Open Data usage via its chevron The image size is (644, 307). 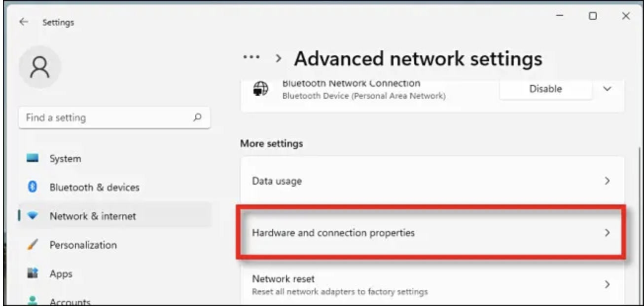pyautogui.click(x=607, y=181)
